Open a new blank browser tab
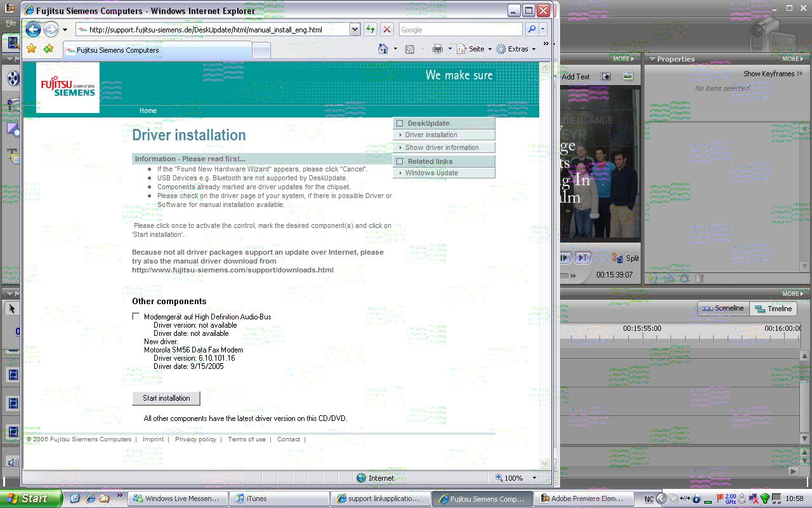The width and height of the screenshot is (812, 508). click(x=261, y=50)
